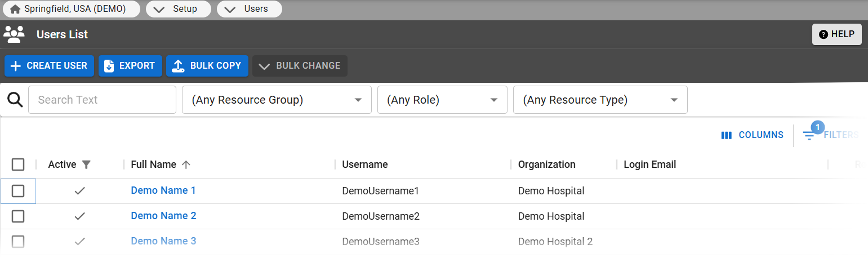Image resolution: width=868 pixels, height=258 pixels.
Task: Toggle the select-all header checkbox
Action: click(x=18, y=164)
